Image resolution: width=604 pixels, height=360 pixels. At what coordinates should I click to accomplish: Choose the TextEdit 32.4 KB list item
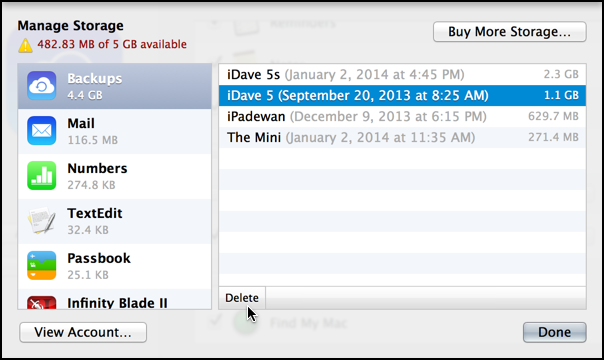coord(115,221)
